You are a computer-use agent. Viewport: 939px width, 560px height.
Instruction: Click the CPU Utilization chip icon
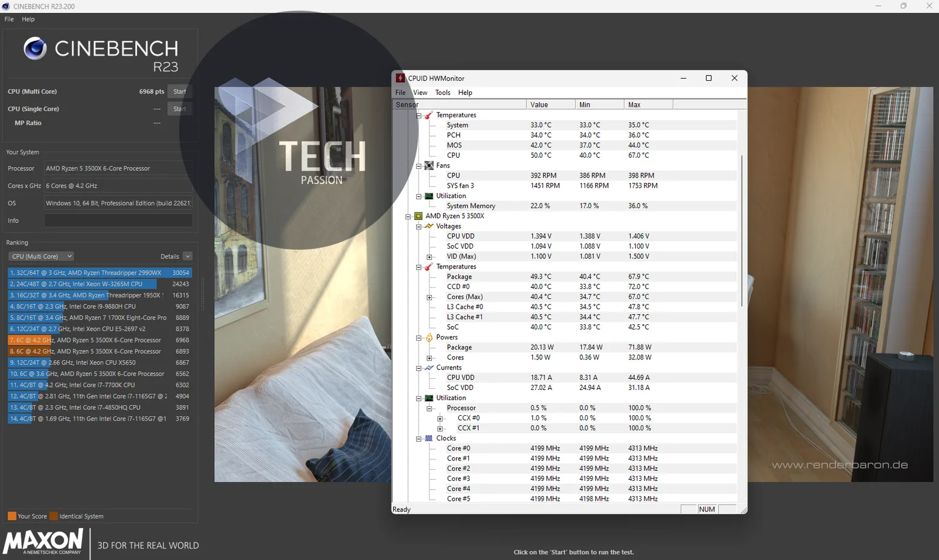429,398
